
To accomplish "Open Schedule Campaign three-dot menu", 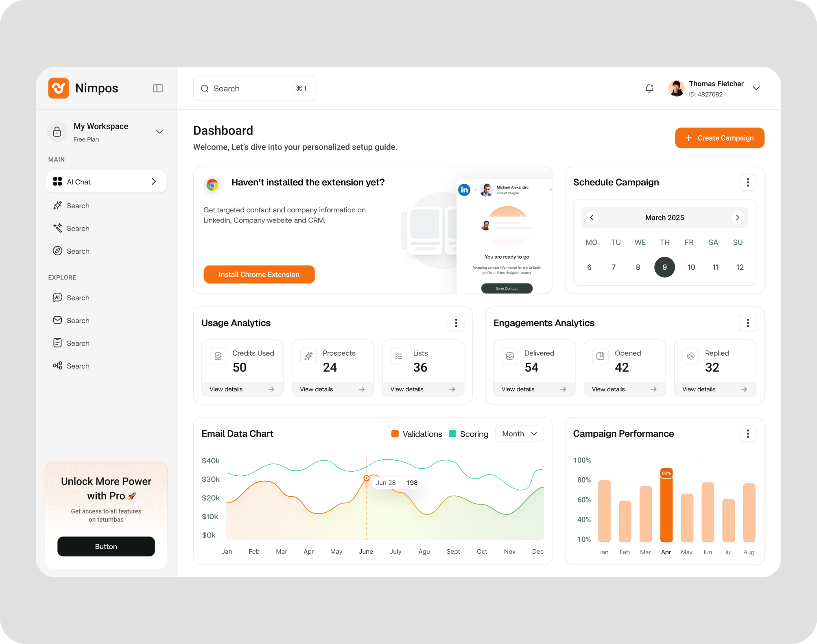I will (748, 183).
